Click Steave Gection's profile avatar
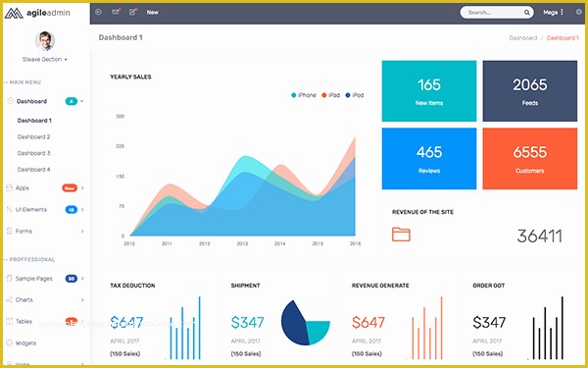The width and height of the screenshot is (588, 368). coord(45,41)
